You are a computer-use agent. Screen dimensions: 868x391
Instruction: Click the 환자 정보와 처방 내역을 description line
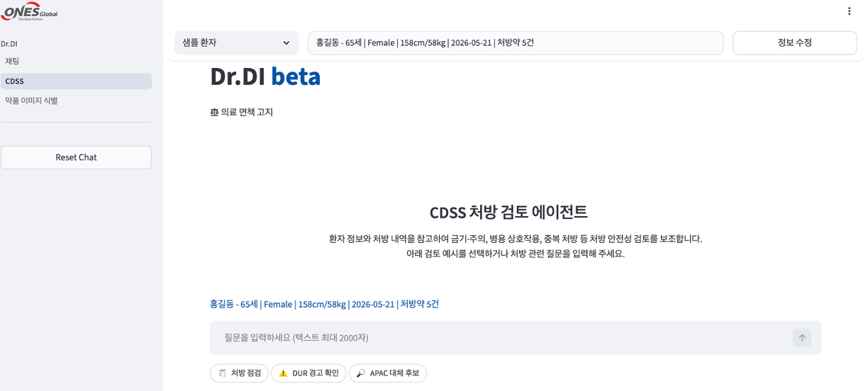tap(516, 239)
